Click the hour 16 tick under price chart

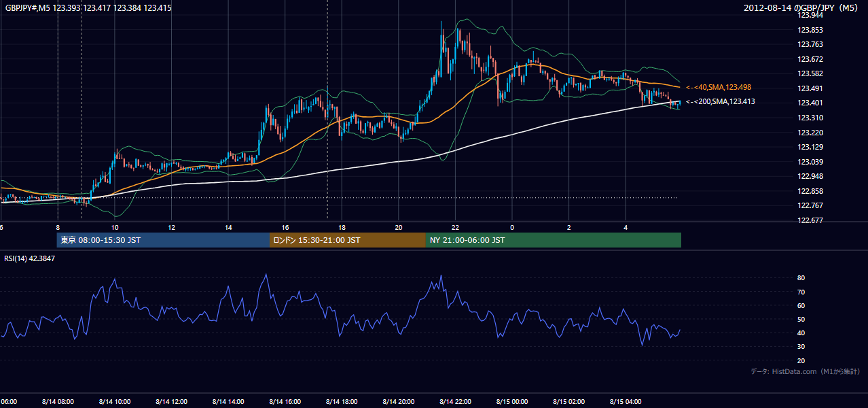pos(285,227)
